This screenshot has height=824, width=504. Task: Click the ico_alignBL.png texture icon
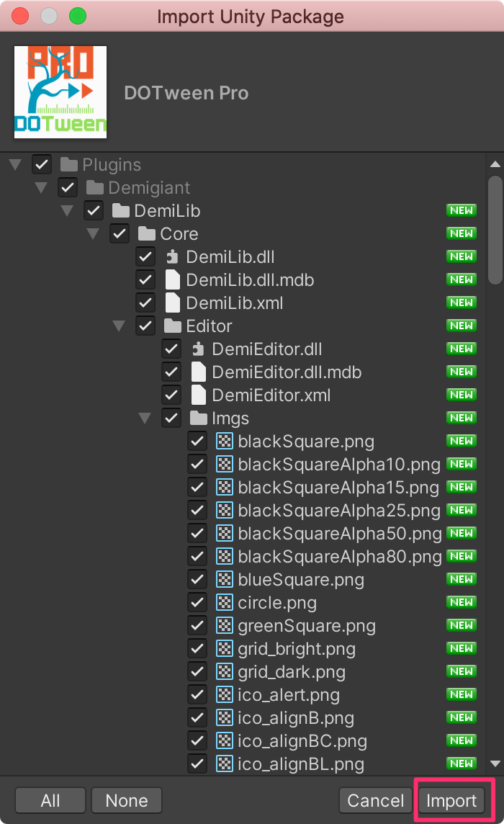coord(225,764)
